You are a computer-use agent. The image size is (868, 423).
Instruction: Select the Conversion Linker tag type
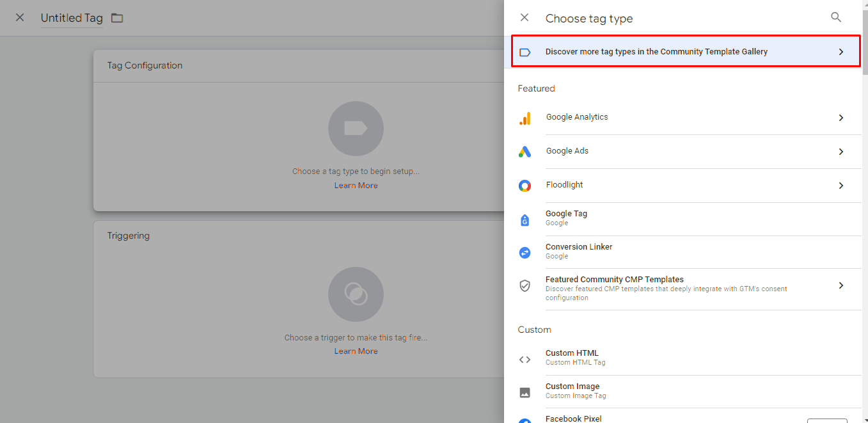(x=690, y=252)
